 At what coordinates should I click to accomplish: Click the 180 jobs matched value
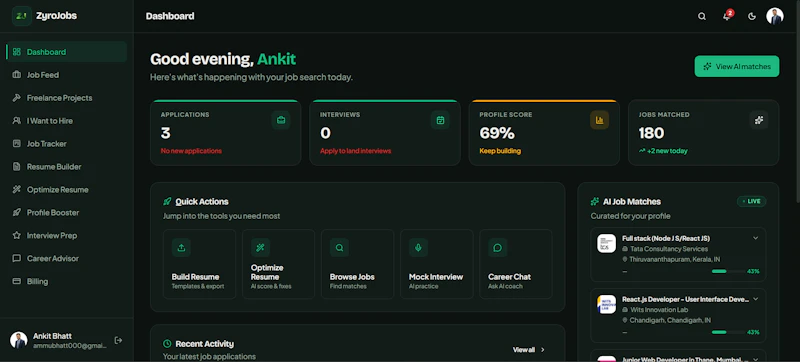pyautogui.click(x=652, y=134)
